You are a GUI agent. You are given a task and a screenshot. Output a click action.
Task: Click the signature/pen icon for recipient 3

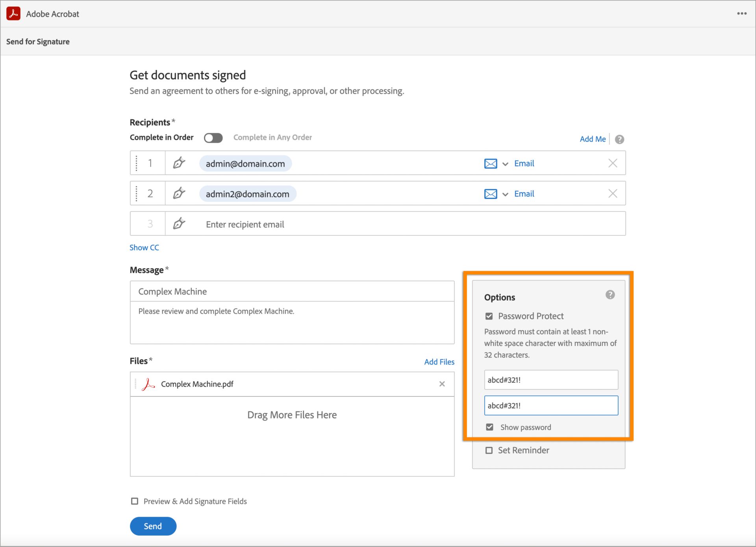pyautogui.click(x=179, y=224)
